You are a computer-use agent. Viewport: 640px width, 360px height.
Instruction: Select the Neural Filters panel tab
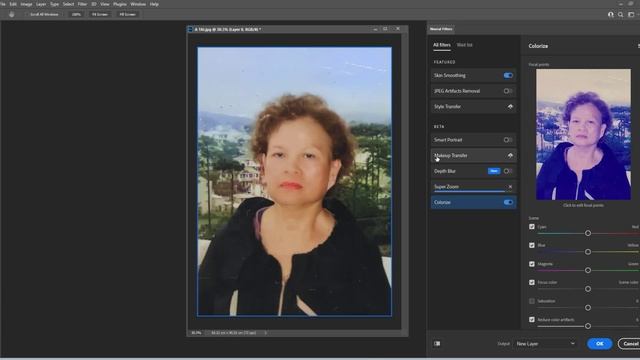pos(441,29)
